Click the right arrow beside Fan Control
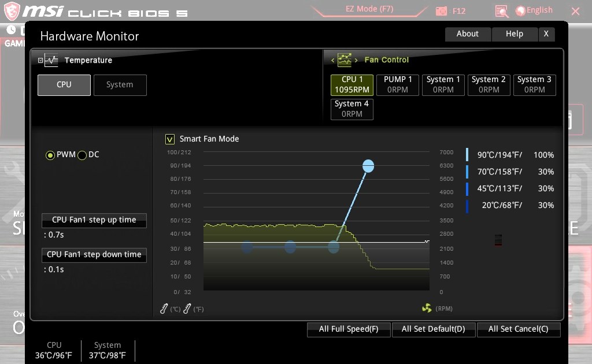The width and height of the screenshot is (592, 364). click(x=356, y=60)
